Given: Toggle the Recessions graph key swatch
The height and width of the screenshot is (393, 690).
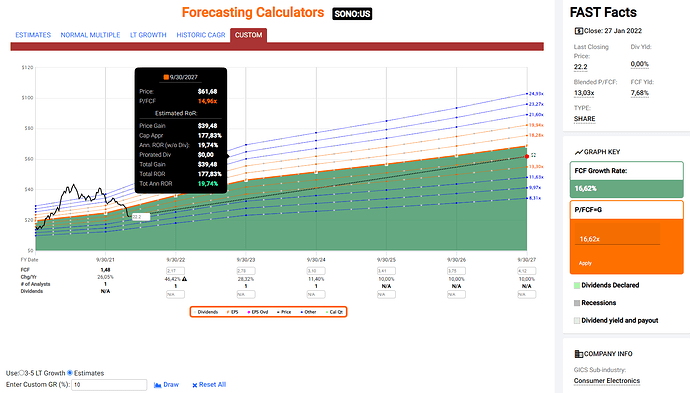Looking at the screenshot, I should (577, 303).
